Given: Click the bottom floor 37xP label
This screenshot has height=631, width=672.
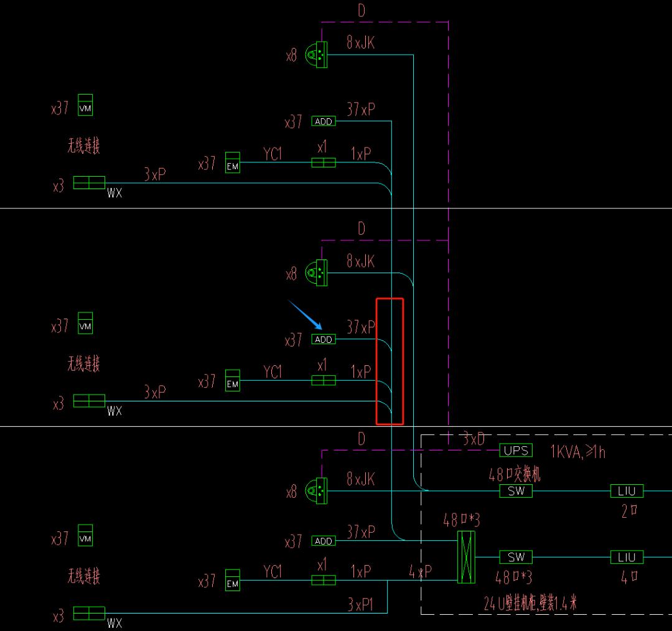Looking at the screenshot, I should click(361, 532).
